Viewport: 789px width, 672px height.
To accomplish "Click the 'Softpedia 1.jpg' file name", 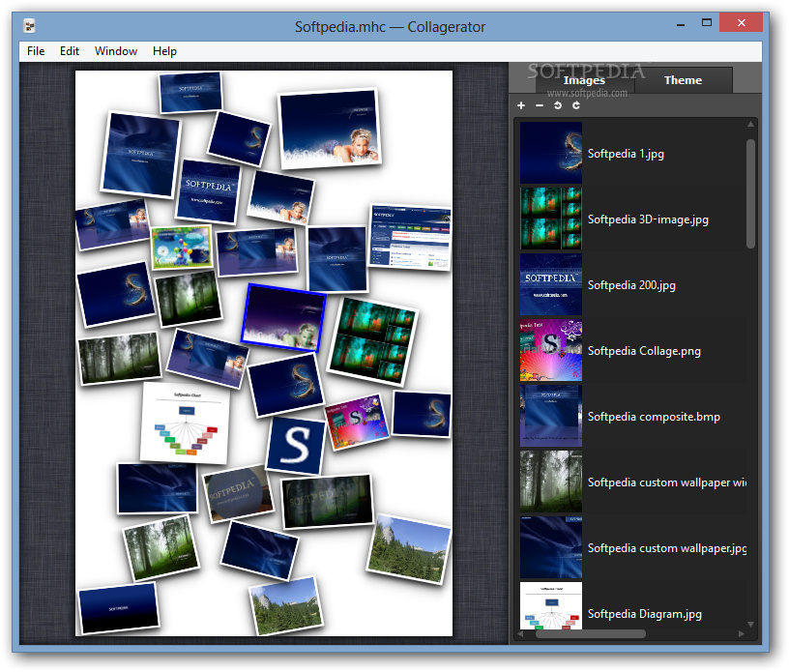I will [626, 154].
